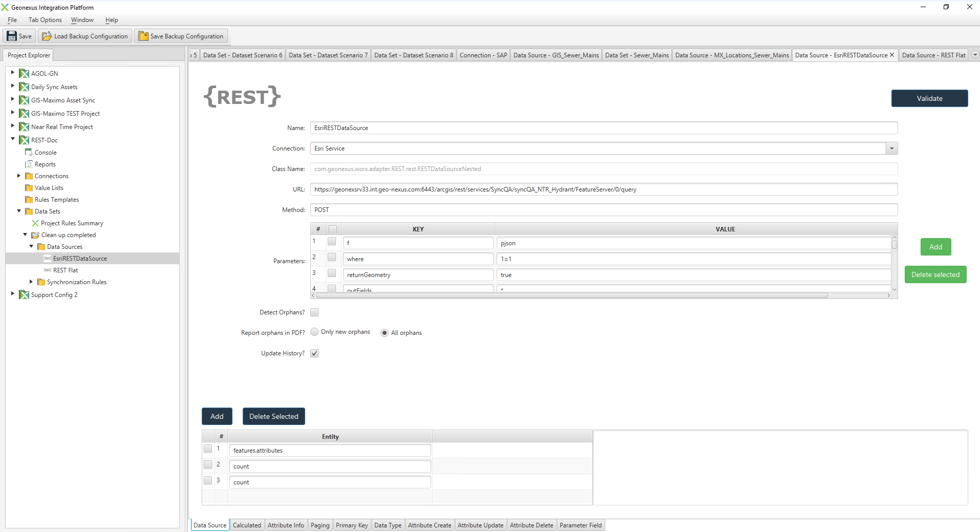The image size is (980, 532).
Task: Close the EsriRESTDataSource tab with its X
Action: 891,55
